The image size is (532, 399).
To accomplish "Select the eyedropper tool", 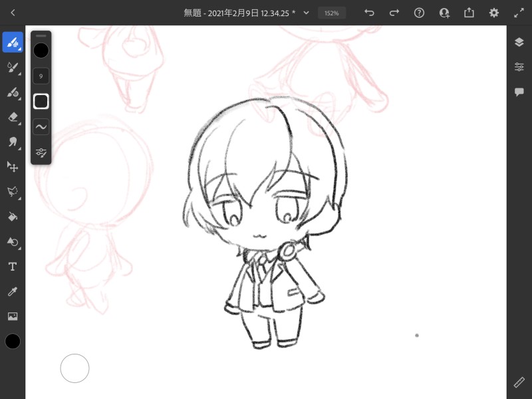I will tap(13, 291).
